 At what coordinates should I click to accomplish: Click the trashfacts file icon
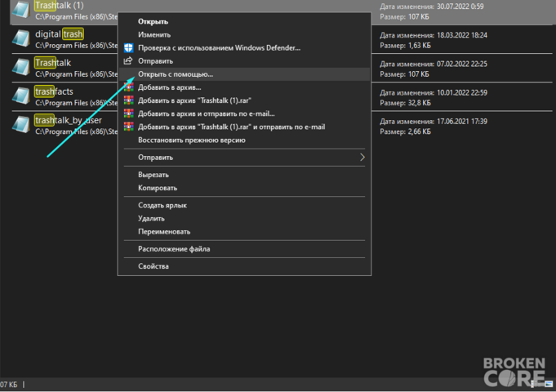21,96
